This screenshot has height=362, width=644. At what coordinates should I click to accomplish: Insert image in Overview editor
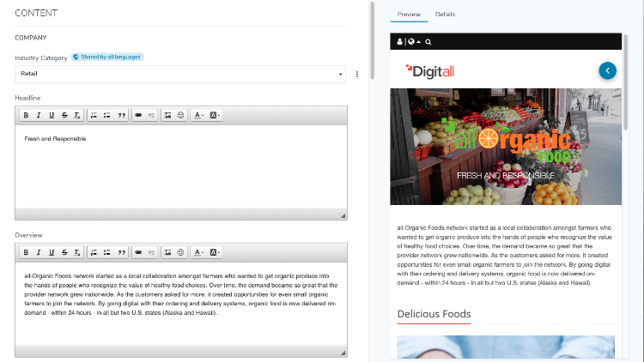pyautogui.click(x=167, y=252)
